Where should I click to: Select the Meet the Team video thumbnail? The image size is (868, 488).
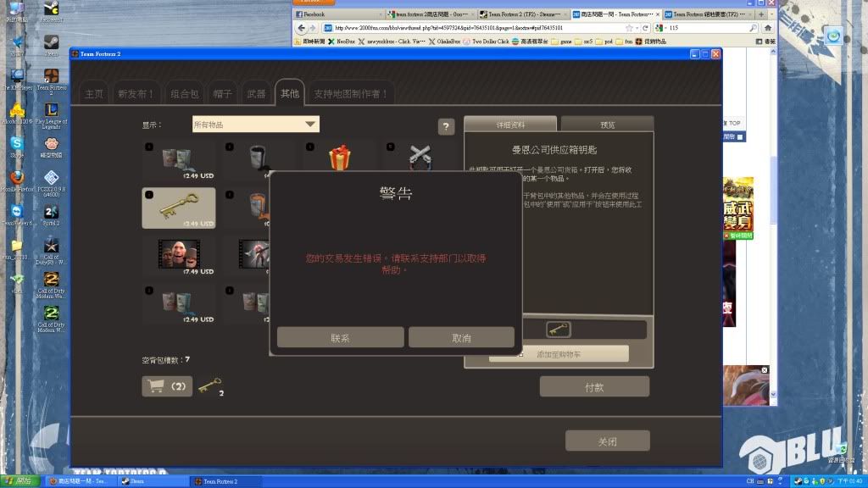[x=178, y=252]
